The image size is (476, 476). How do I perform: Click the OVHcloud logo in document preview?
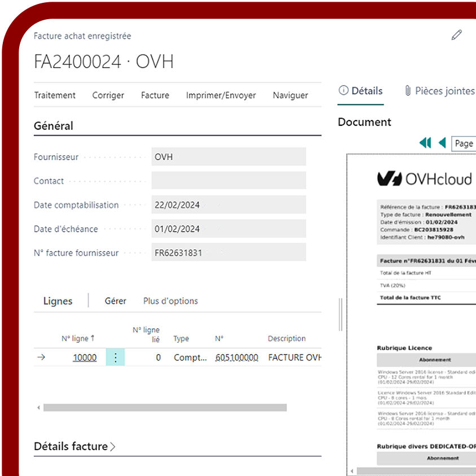click(x=424, y=179)
